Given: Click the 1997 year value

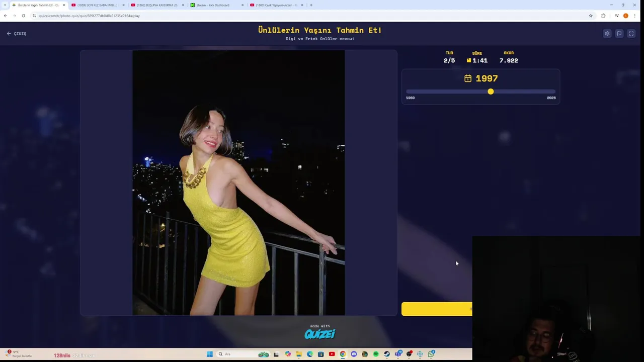Looking at the screenshot, I should 487,78.
